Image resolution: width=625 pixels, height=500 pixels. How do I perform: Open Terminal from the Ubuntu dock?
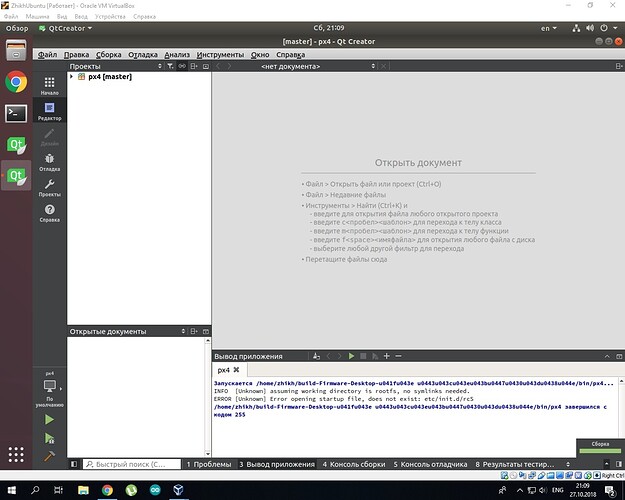pos(16,113)
